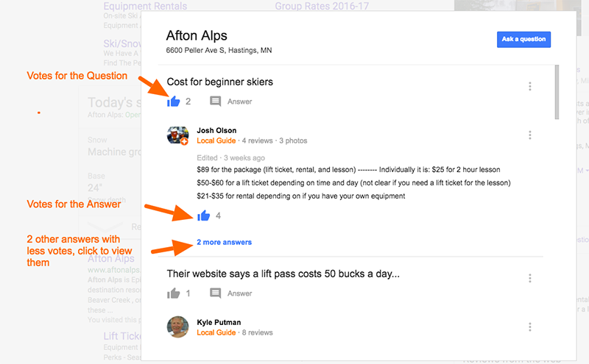
Task: Open options menu for Kyle Putman's answer
Action: [x=529, y=326]
